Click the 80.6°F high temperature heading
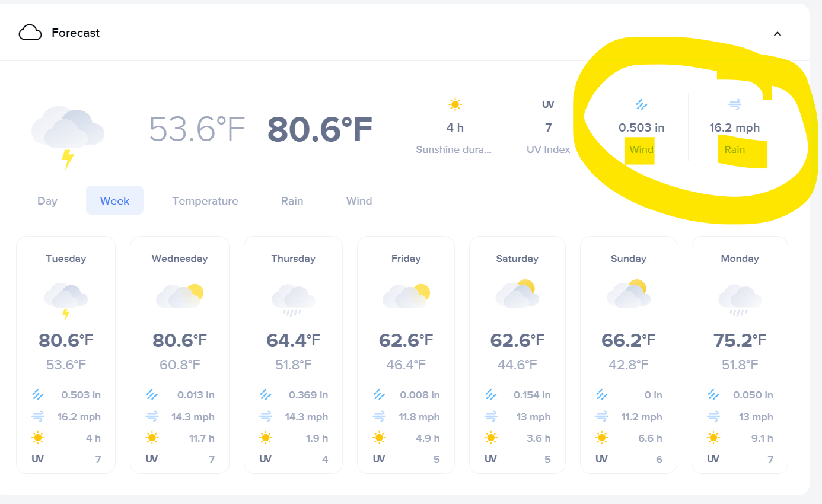The height and width of the screenshot is (504, 822). coord(320,130)
